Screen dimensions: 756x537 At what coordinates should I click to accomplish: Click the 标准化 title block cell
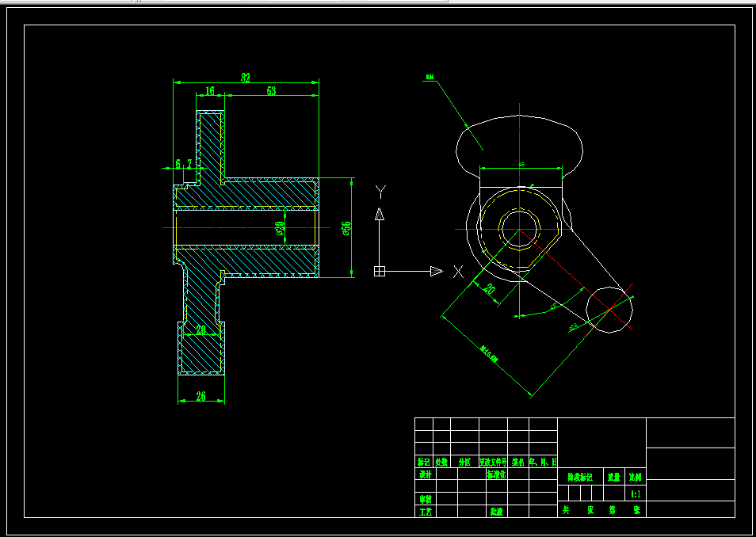click(x=497, y=474)
